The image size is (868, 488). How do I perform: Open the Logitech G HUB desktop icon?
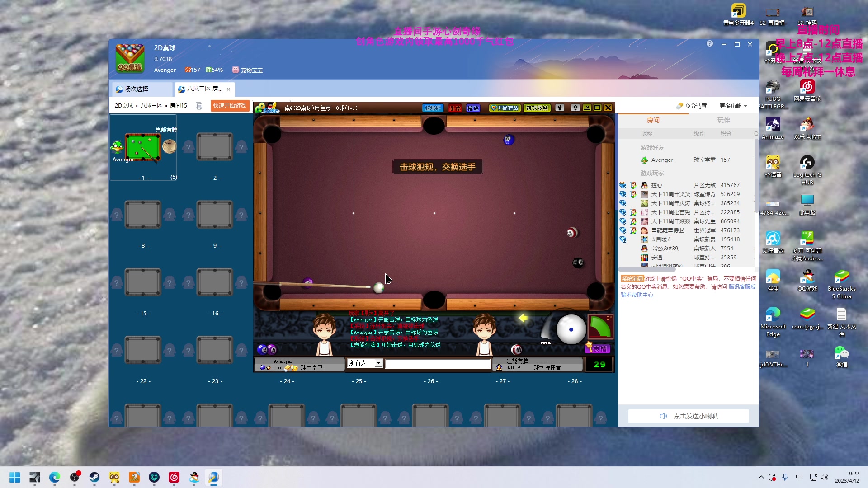point(807,170)
